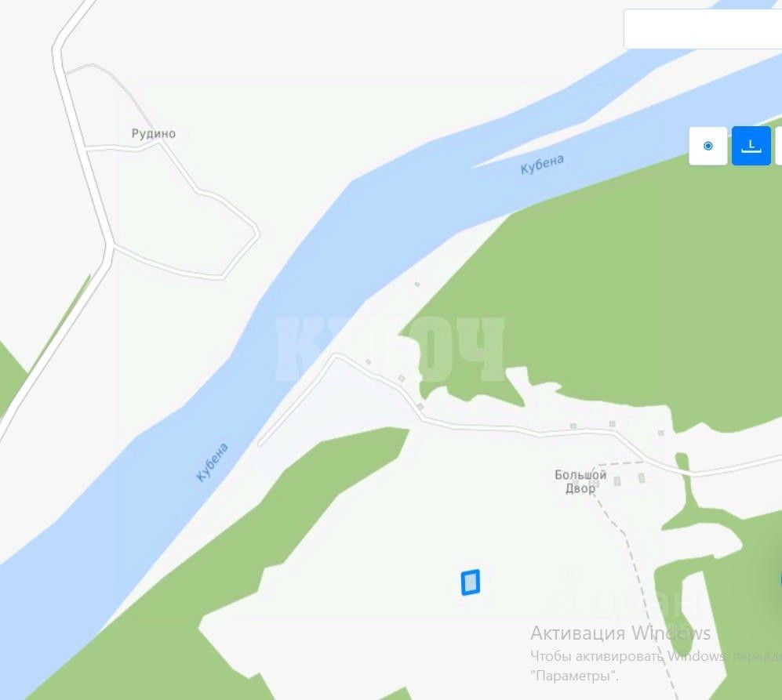Click the partially visible white button at right edge

pos(779,146)
